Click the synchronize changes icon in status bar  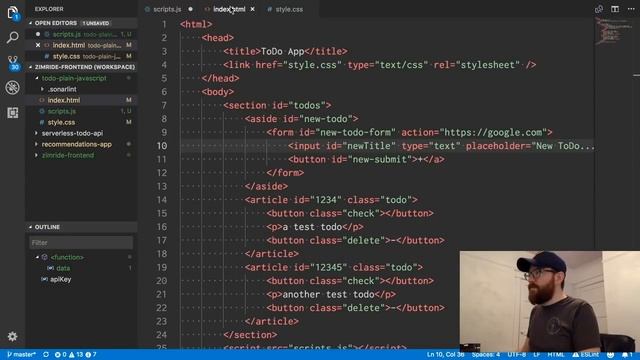point(46,354)
